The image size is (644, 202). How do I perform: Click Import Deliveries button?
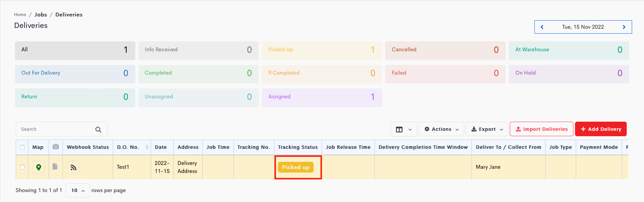[541, 129]
